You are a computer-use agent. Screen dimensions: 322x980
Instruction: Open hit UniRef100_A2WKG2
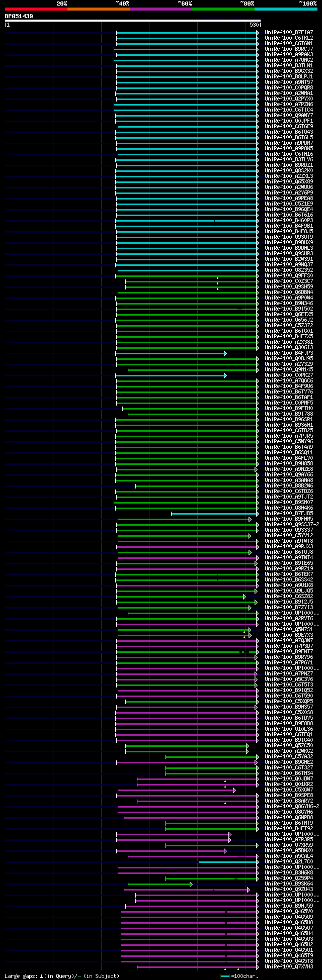pyautogui.click(x=289, y=751)
